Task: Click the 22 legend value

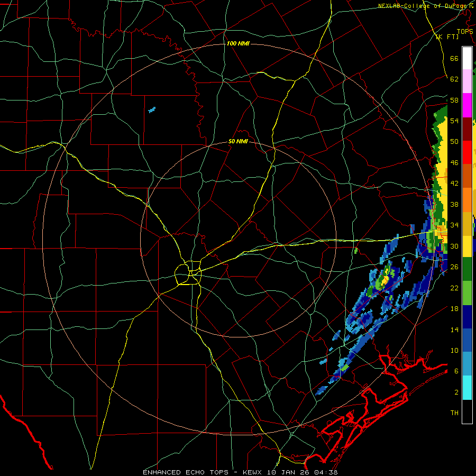Action: coord(454,288)
